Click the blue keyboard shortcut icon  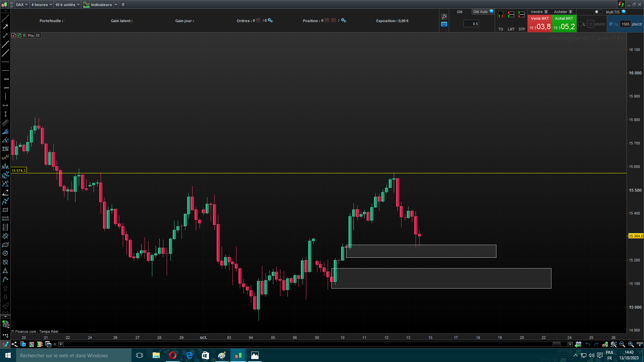click(x=444, y=24)
